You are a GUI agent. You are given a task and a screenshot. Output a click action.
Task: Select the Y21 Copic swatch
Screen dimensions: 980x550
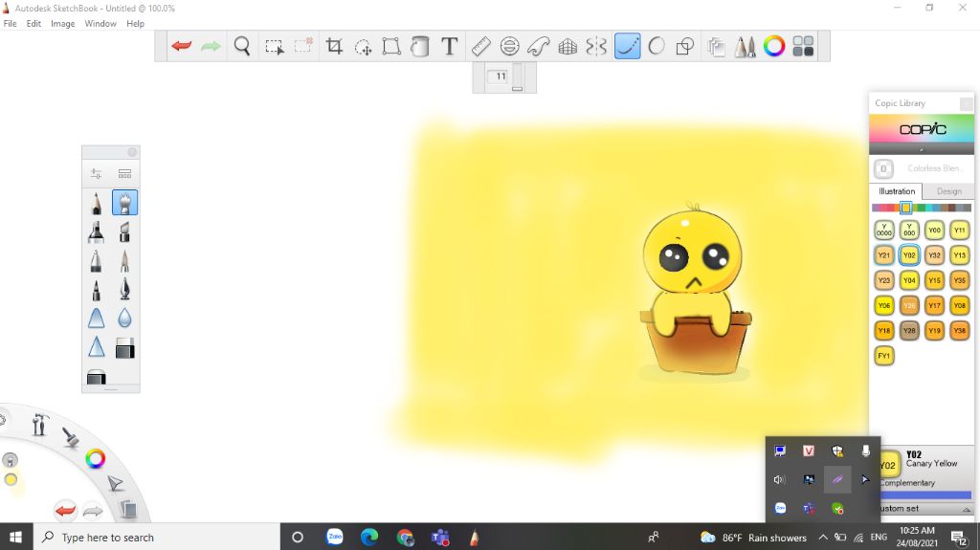click(x=883, y=255)
